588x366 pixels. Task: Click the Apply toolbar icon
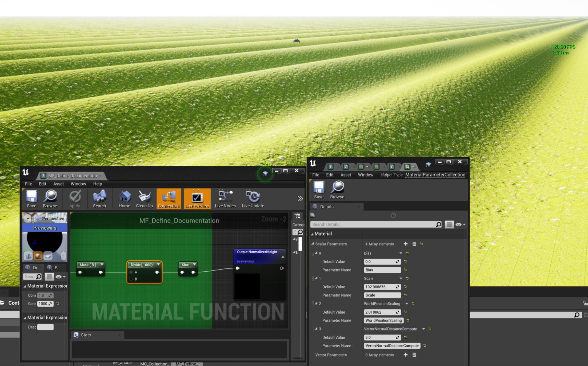pyautogui.click(x=75, y=199)
